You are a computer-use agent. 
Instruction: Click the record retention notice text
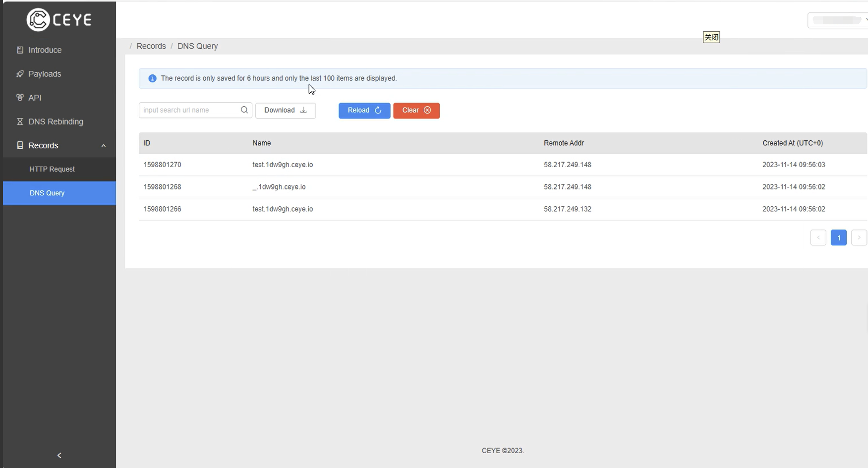coord(279,78)
